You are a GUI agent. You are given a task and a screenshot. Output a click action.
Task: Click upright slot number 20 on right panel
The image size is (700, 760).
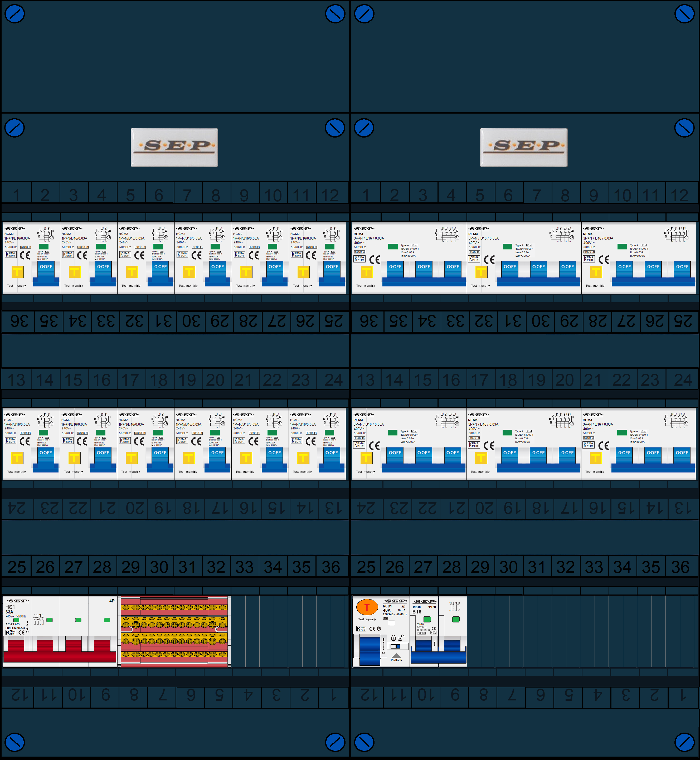click(x=565, y=380)
